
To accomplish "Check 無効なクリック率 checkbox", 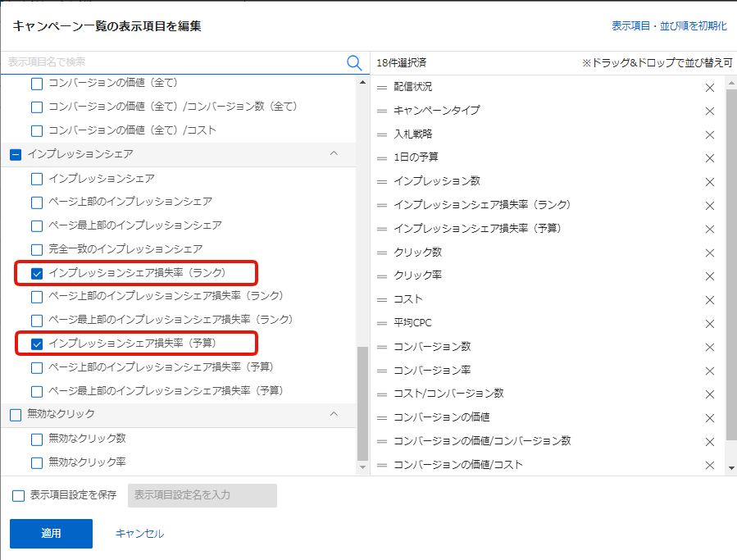I will pyautogui.click(x=37, y=462).
